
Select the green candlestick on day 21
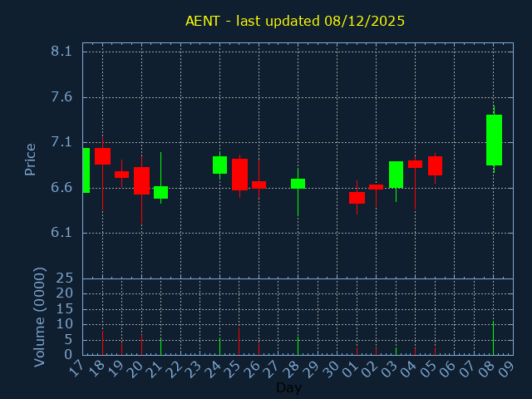160,192
